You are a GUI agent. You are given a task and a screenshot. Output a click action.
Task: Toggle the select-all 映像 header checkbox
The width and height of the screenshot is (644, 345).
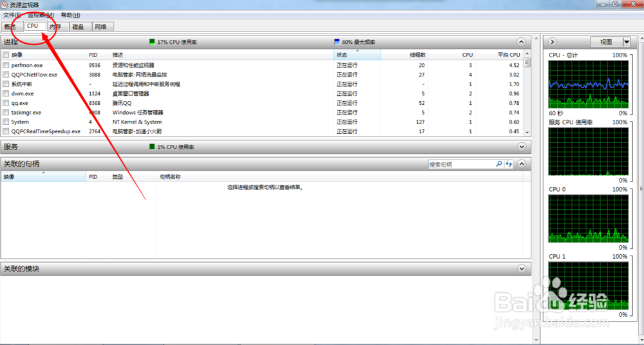click(6, 55)
